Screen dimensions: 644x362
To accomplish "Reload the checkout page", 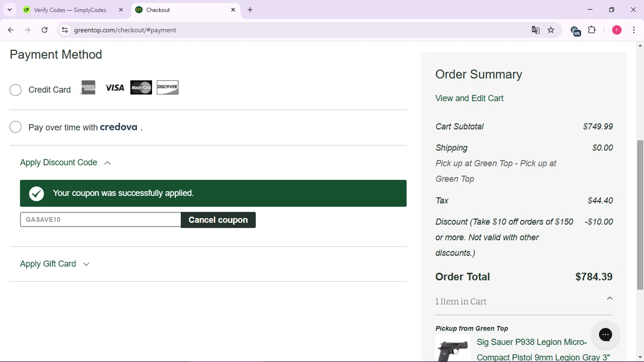I will click(45, 30).
